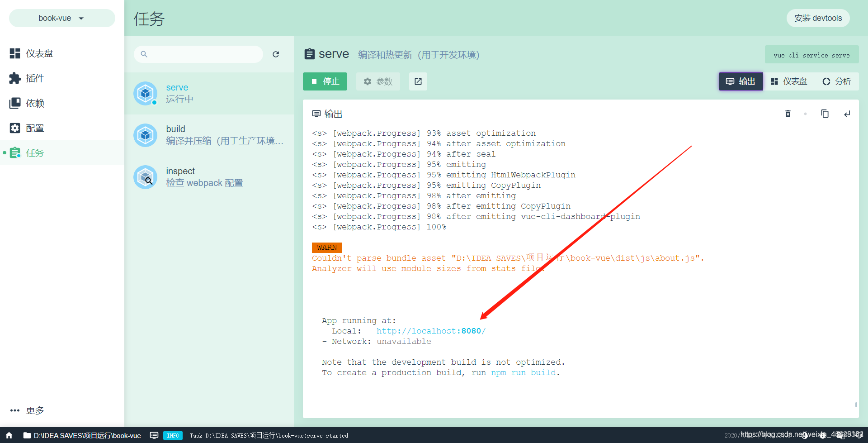Clear the output with trash icon
The height and width of the screenshot is (443, 868).
788,114
